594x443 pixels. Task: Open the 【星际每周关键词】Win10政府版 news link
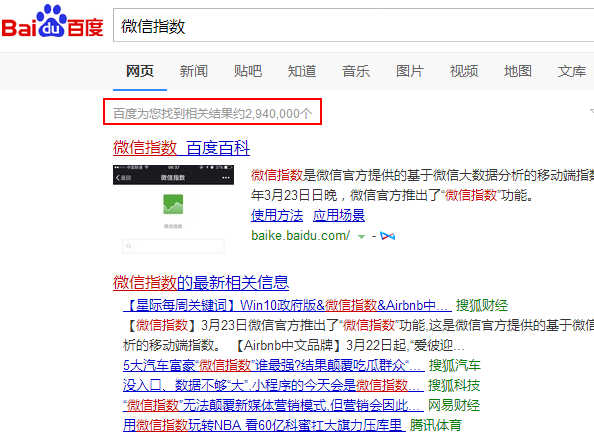287,305
